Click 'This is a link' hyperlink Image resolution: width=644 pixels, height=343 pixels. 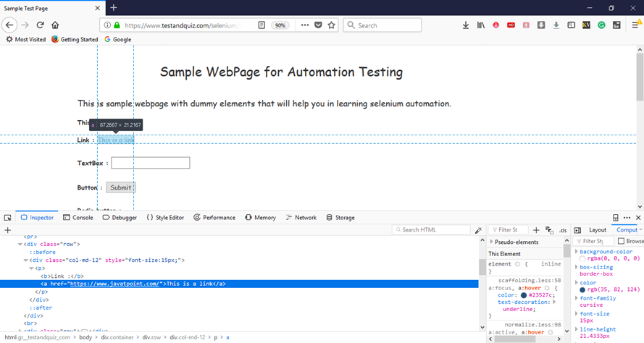(116, 140)
